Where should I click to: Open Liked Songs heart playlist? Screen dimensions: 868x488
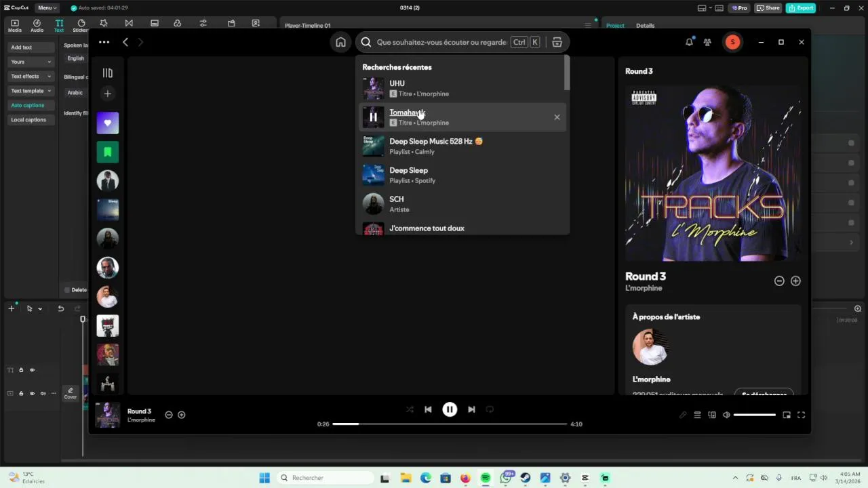pos(107,123)
